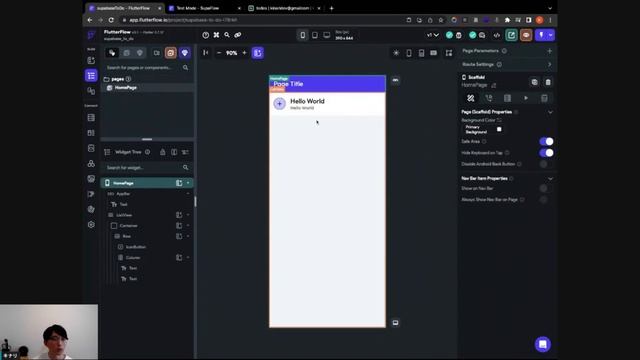Screen dimensions: 640x360
Task: Click the plus IconButton on canvas
Action: click(x=280, y=104)
